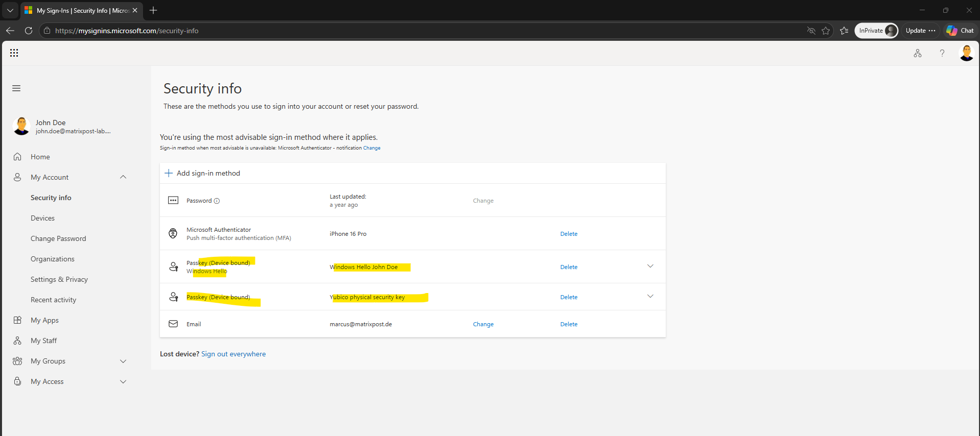Click Sign out everywhere link
The width and height of the screenshot is (980, 436).
[x=234, y=354]
